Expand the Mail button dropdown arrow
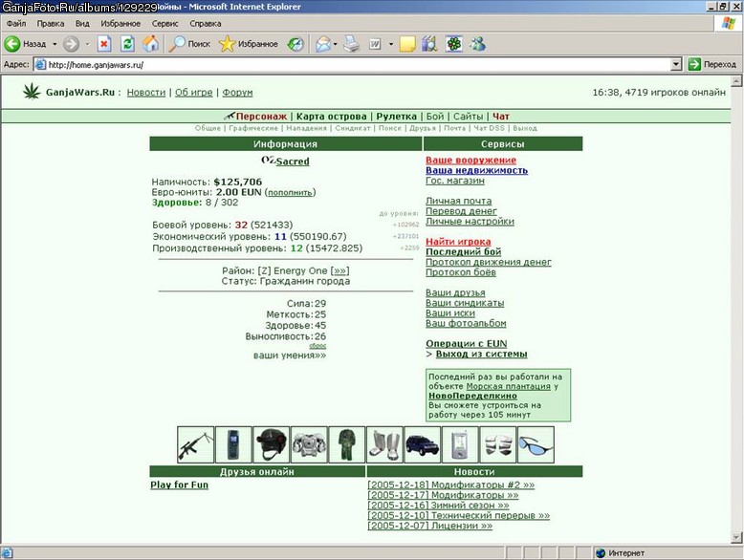 tap(335, 44)
